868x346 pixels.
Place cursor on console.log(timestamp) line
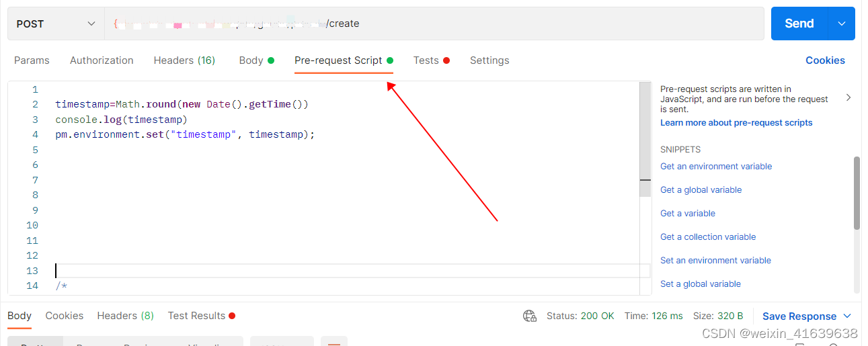click(121, 120)
